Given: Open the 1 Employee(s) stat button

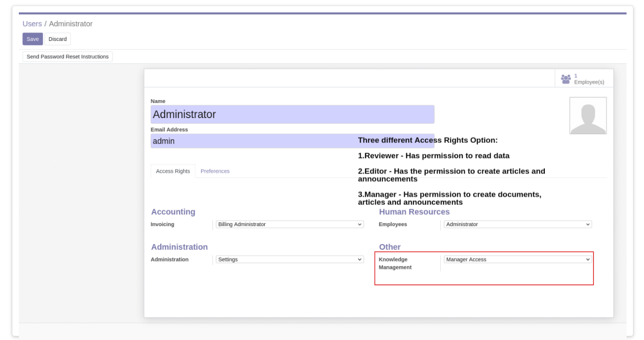Looking at the screenshot, I should [584, 79].
